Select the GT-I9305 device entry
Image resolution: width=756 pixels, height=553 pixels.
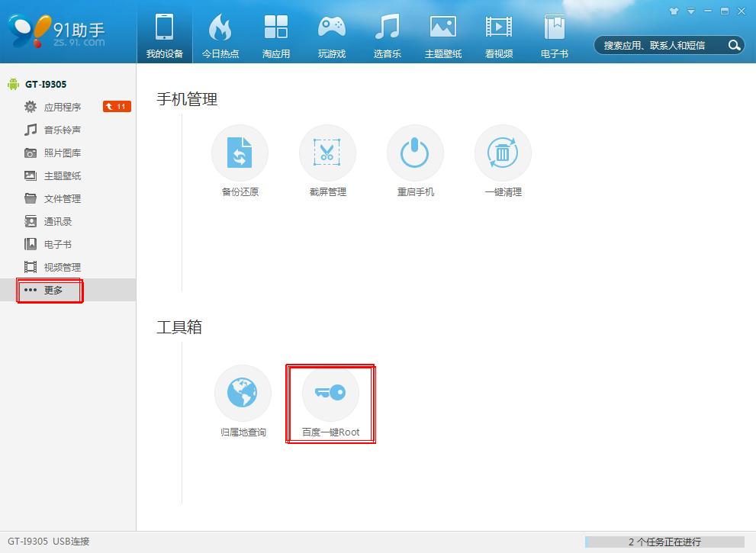coord(37,85)
